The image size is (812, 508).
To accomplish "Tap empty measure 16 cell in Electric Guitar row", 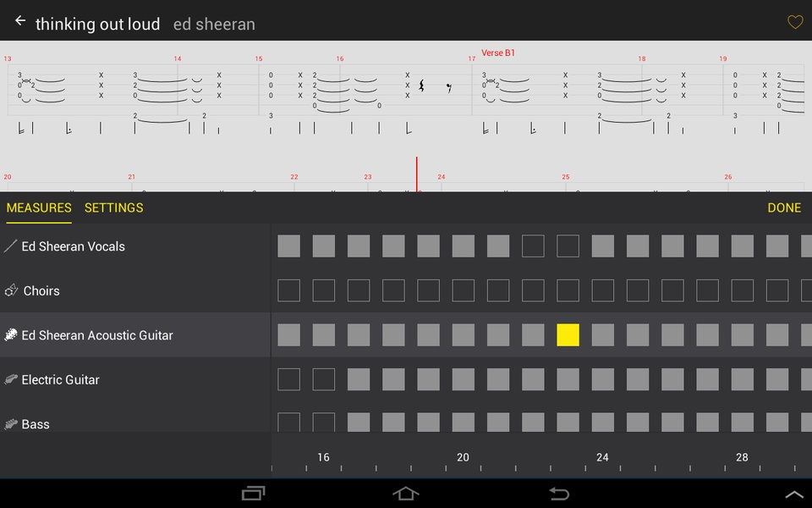I will [324, 379].
